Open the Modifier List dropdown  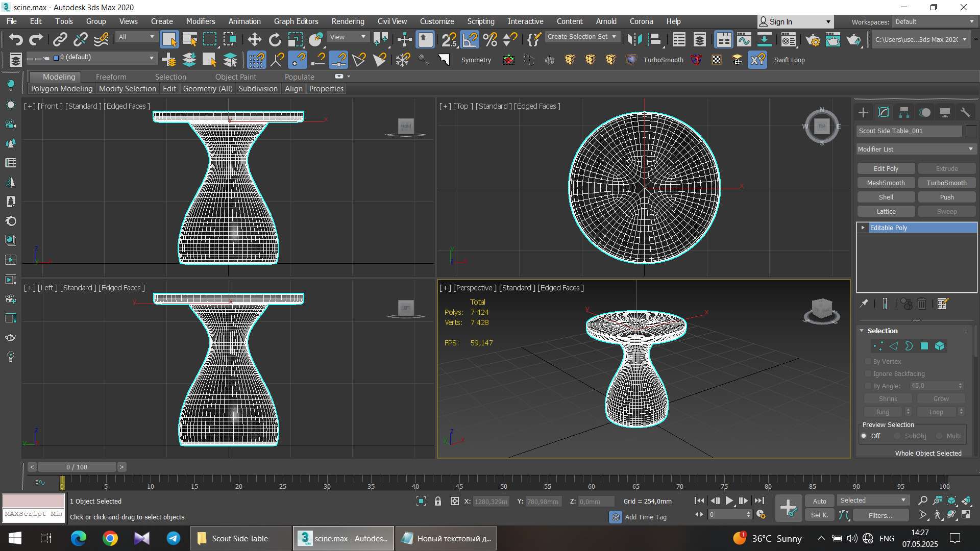[x=916, y=149]
